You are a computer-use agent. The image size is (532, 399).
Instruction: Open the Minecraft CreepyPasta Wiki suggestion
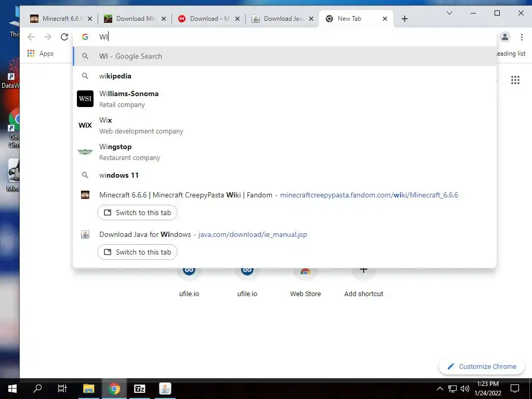point(285,195)
